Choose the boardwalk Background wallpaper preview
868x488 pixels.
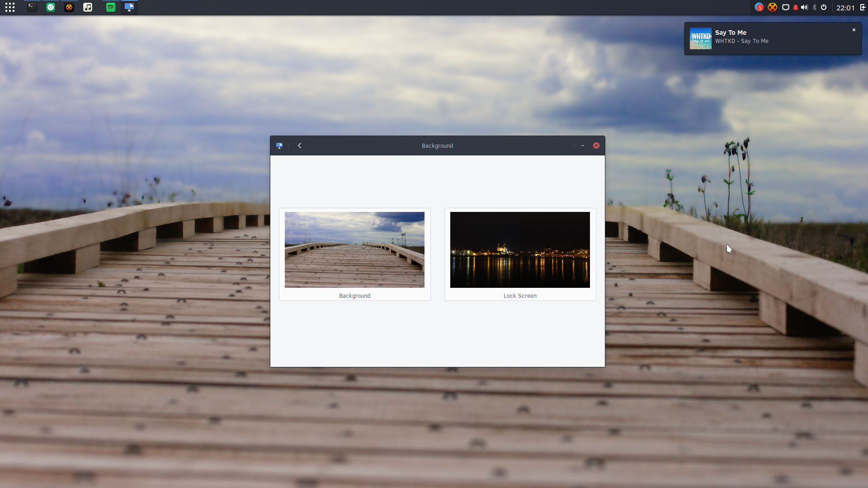pyautogui.click(x=354, y=250)
